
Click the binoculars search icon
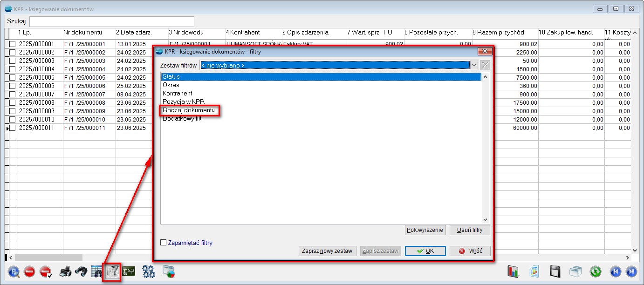(x=81, y=272)
